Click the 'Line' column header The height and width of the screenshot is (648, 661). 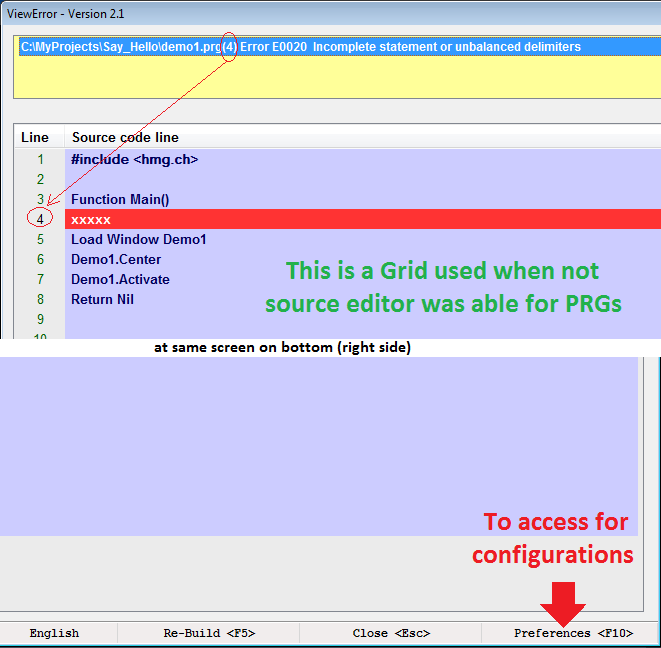tap(35, 137)
